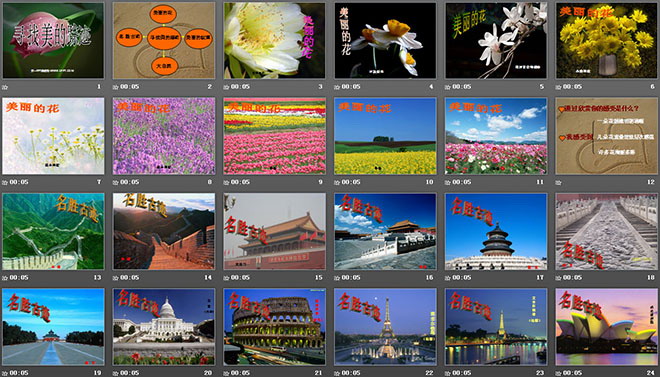Click the 00:05 timing under slide 13

click(19, 278)
